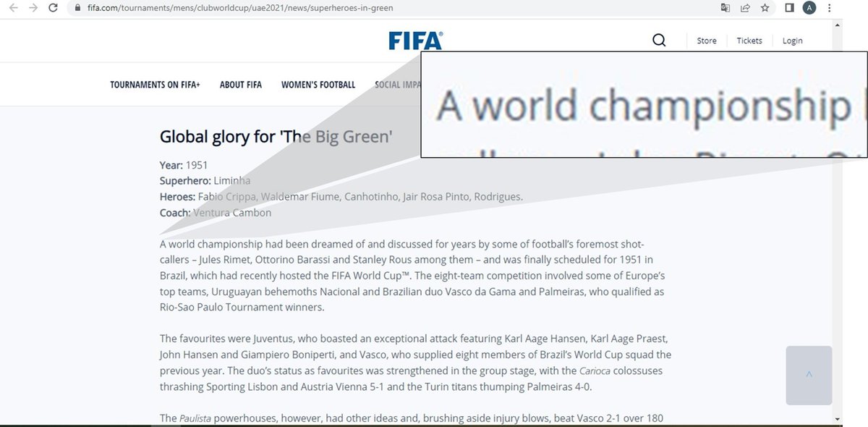This screenshot has width=868, height=427.
Task: Open the FIFA site search
Action: click(659, 41)
